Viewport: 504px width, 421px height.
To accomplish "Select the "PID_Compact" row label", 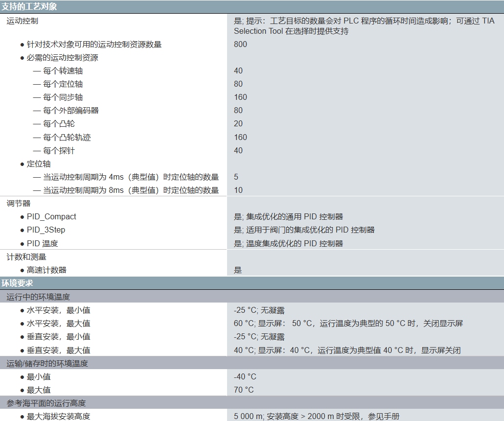I will pyautogui.click(x=51, y=217).
